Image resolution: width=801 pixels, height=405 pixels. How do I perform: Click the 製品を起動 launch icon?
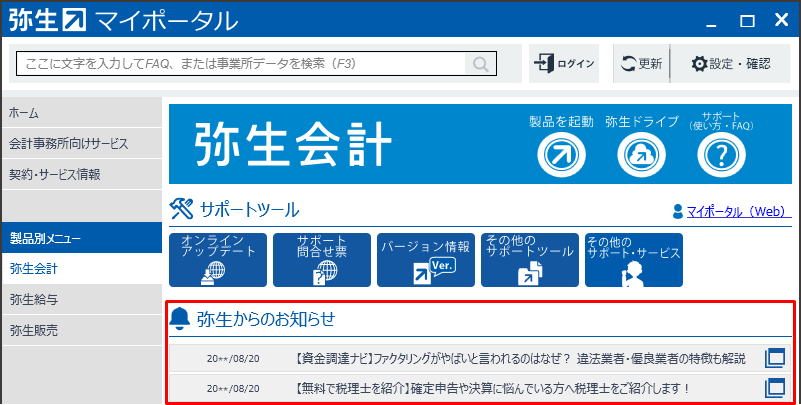click(560, 153)
